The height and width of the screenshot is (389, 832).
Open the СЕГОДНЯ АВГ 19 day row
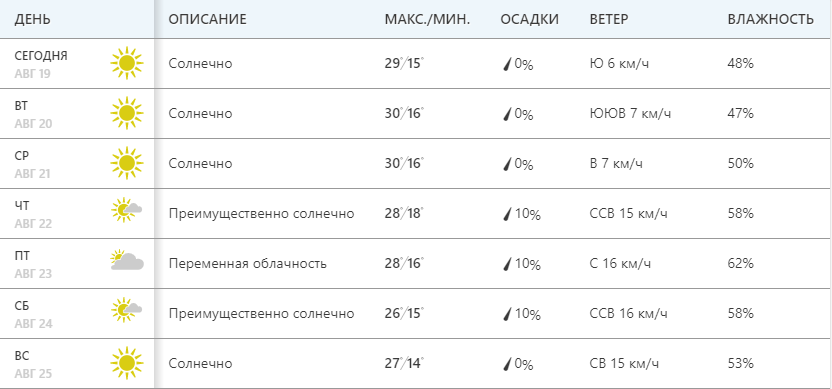(416, 64)
